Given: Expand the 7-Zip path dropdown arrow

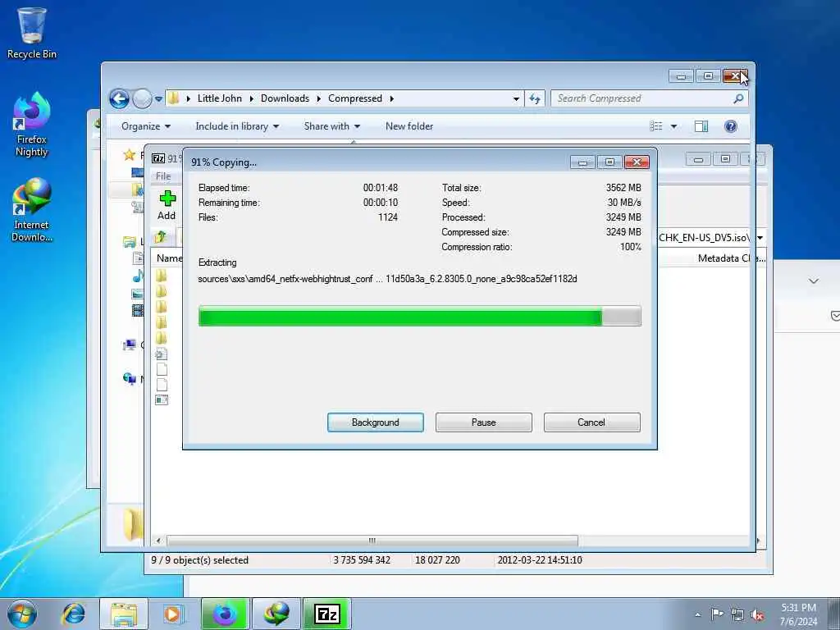Looking at the screenshot, I should 760,238.
